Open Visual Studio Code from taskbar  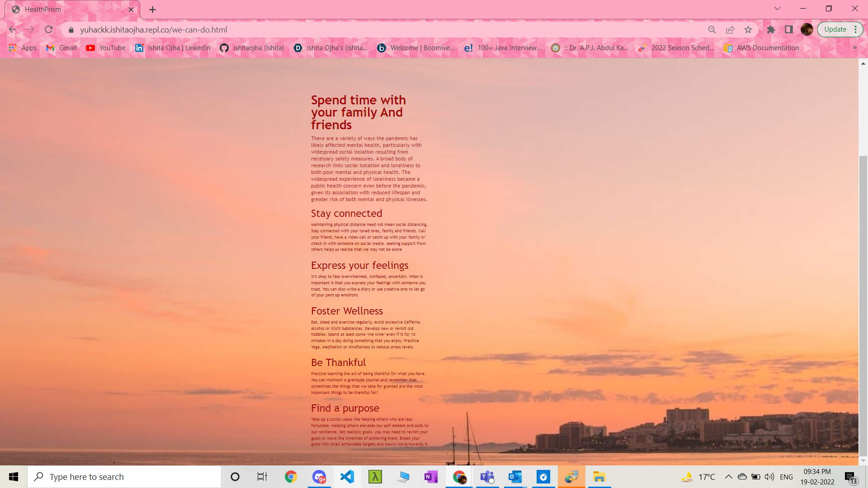click(347, 477)
